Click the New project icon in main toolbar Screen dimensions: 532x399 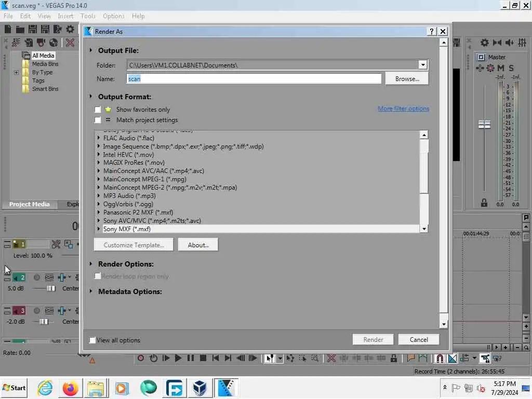point(8,30)
